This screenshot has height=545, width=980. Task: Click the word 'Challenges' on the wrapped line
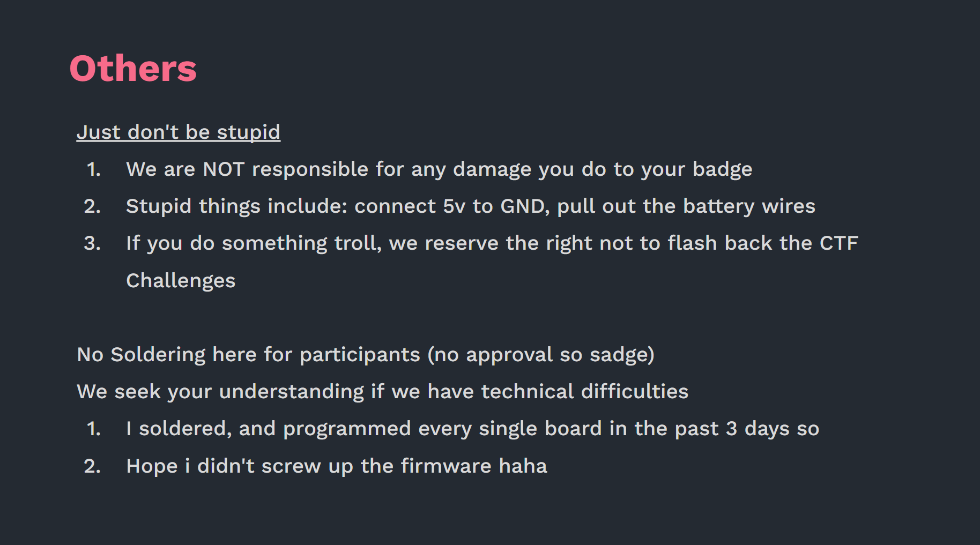(181, 281)
